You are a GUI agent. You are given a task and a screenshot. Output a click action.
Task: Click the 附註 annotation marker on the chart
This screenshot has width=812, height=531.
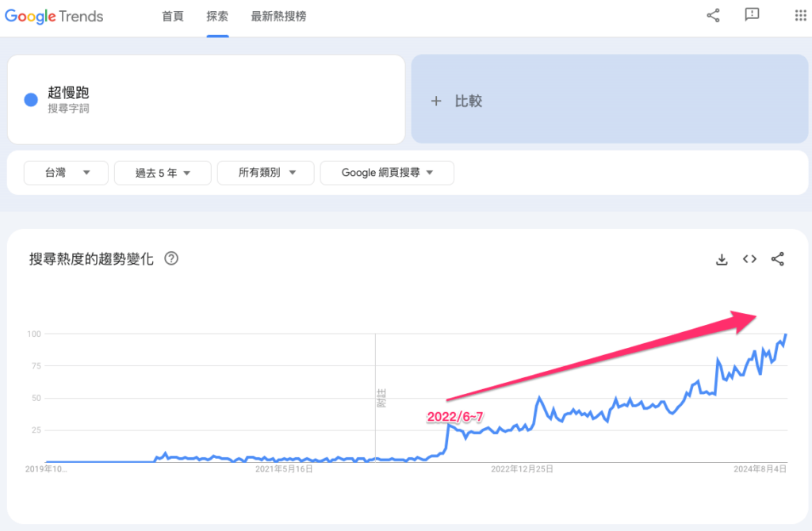[381, 399]
